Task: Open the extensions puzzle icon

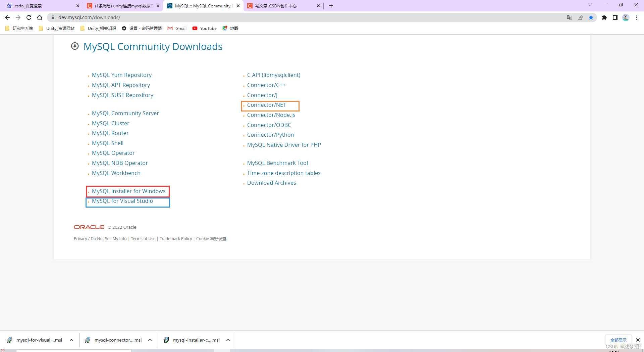Action: [x=604, y=17]
